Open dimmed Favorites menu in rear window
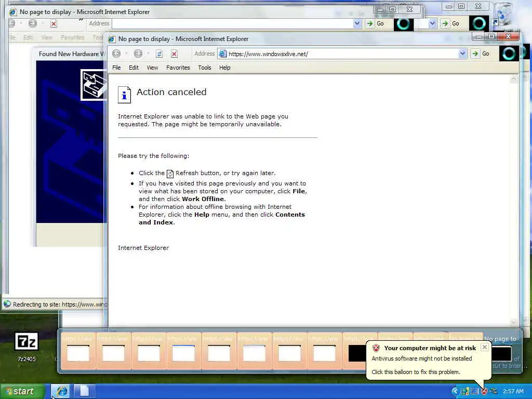This screenshot has width=532, height=399. (72, 37)
